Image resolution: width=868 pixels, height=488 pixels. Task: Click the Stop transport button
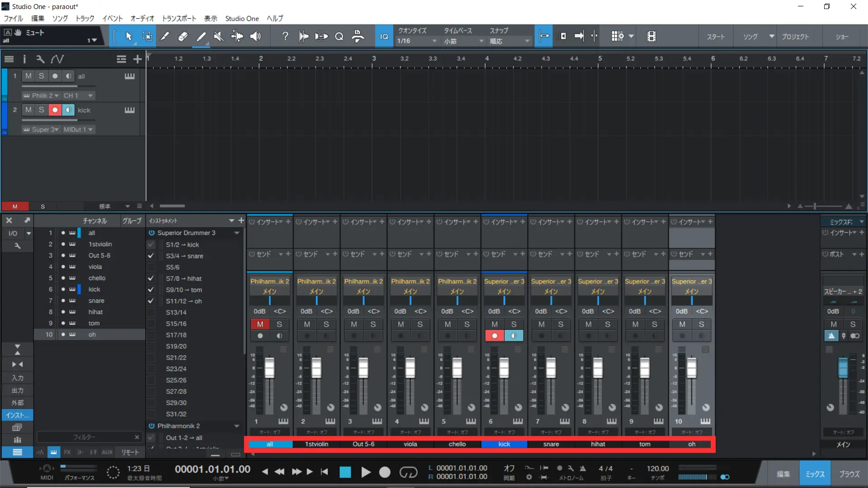345,472
